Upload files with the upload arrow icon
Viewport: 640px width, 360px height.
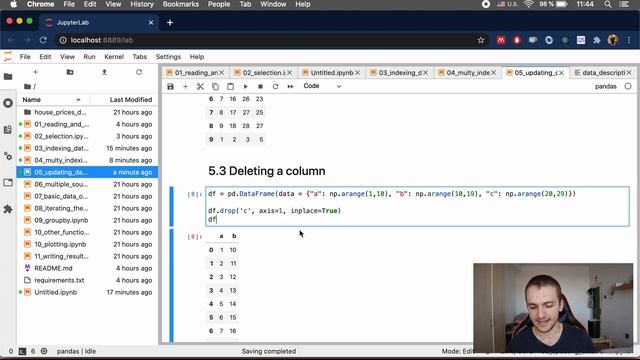(x=104, y=72)
